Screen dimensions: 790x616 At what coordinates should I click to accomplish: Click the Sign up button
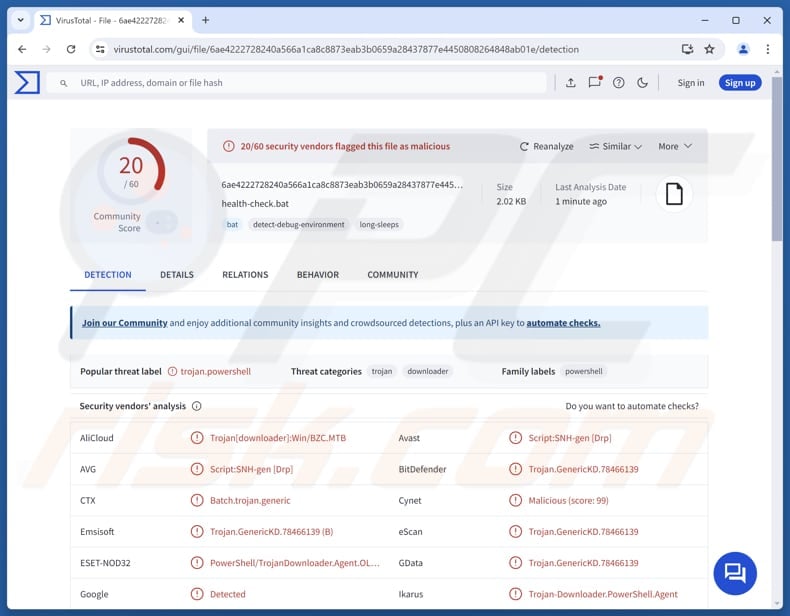[x=740, y=83]
